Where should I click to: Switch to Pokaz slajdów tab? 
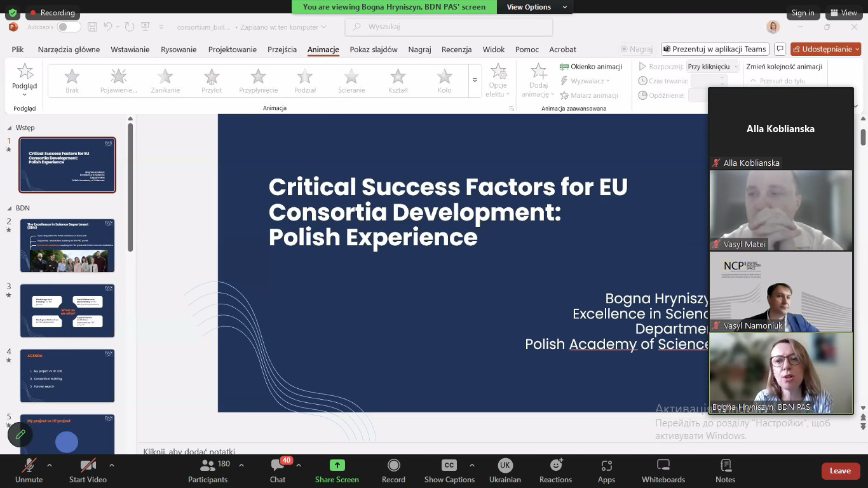[x=374, y=49]
